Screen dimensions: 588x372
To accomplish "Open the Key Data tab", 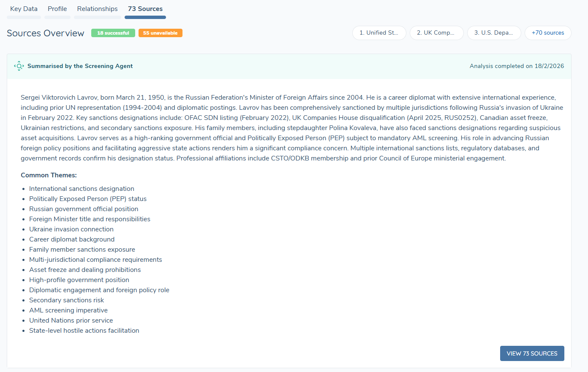I will click(24, 9).
